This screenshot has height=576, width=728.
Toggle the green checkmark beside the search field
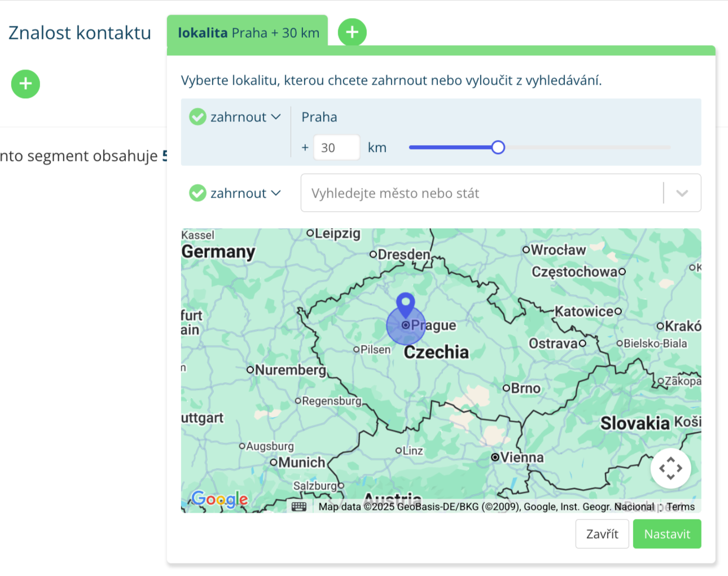[198, 193]
